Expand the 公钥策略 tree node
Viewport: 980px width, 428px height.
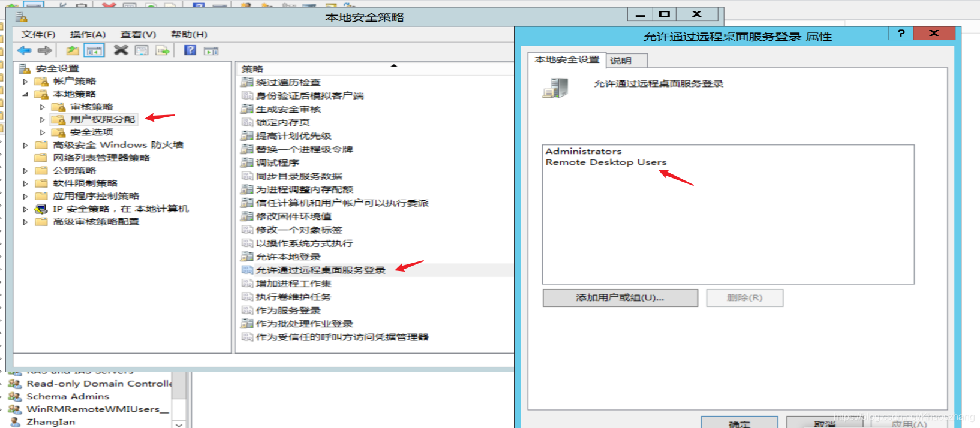25,171
